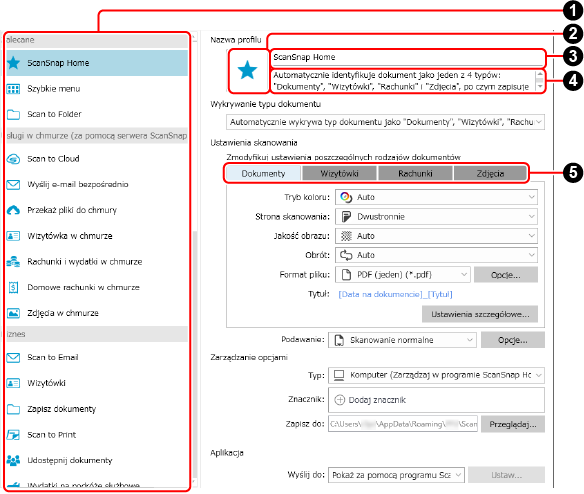Click the ScanSnap Home profile name field

(x=407, y=57)
